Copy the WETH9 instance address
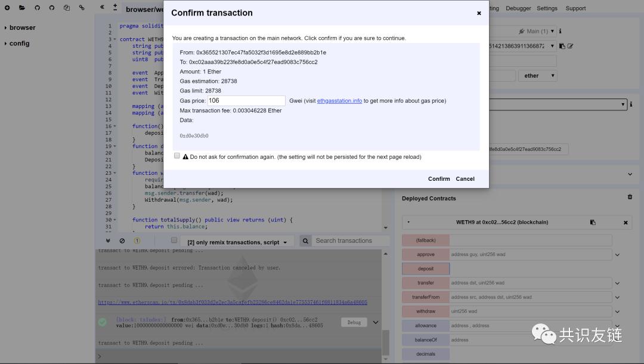Screen dimensions: 644x364 point(593,222)
